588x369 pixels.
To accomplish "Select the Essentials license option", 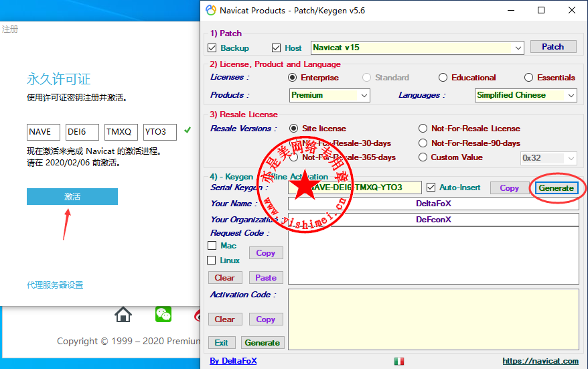I will pos(529,78).
